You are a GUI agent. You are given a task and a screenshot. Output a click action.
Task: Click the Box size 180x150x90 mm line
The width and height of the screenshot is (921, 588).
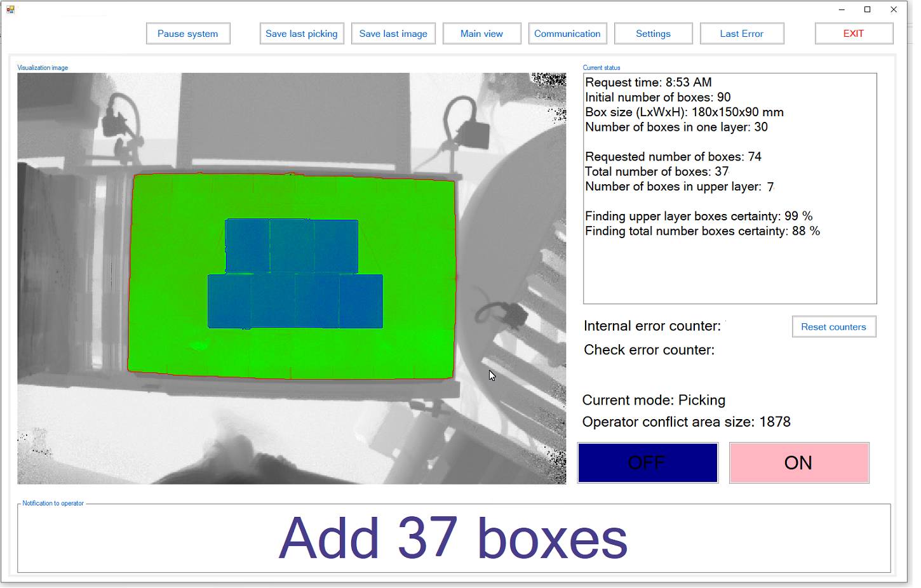tap(684, 112)
